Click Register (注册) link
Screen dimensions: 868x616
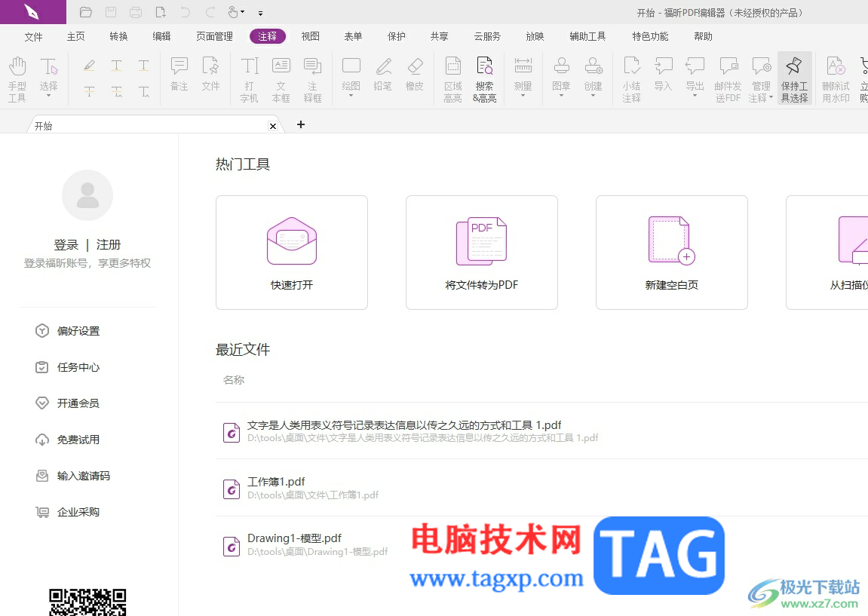point(109,244)
